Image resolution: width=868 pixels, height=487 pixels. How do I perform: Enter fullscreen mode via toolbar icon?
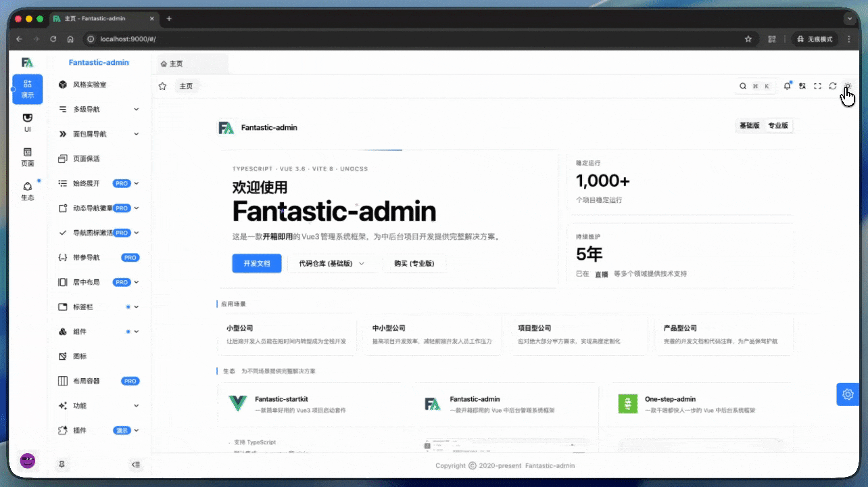[x=817, y=86]
